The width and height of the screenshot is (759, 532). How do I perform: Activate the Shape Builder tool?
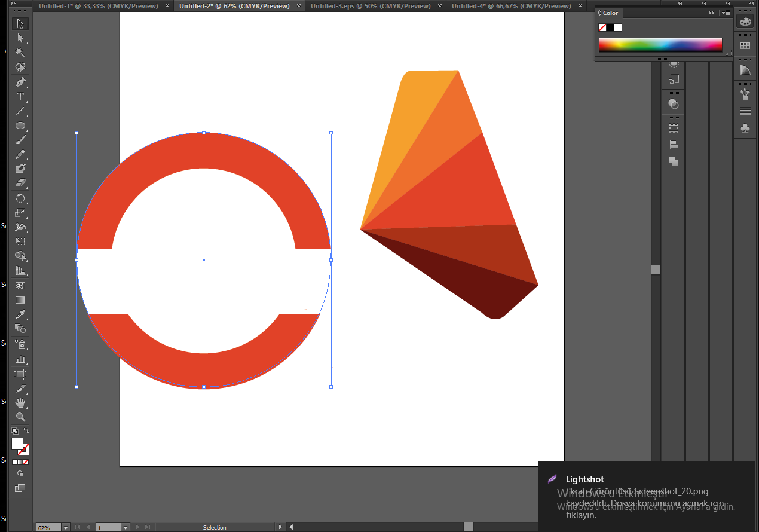[20, 256]
